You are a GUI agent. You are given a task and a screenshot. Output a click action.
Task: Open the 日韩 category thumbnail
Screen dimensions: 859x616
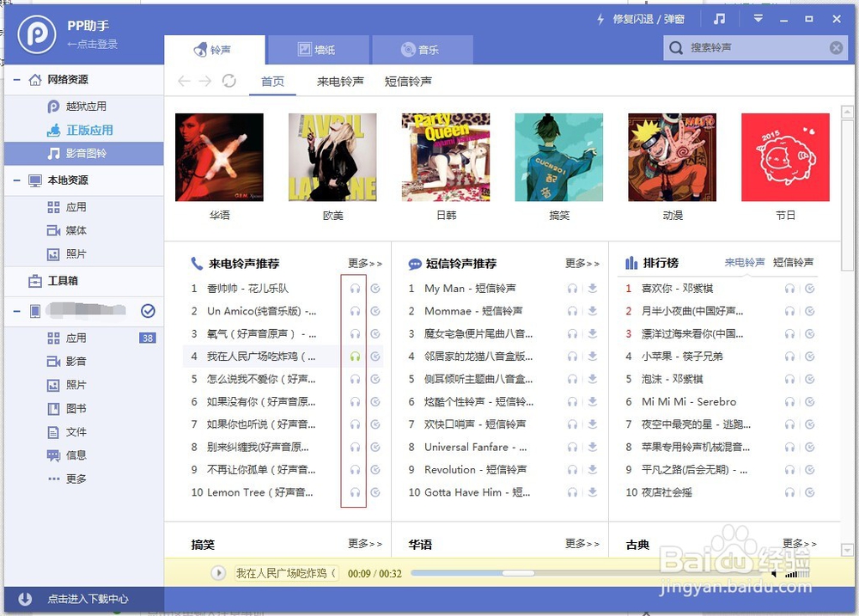(x=446, y=157)
